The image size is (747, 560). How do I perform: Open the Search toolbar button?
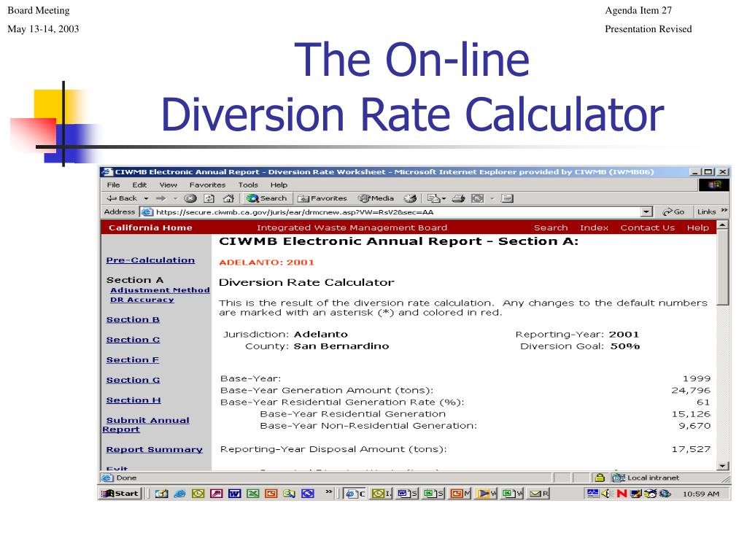coord(267,198)
